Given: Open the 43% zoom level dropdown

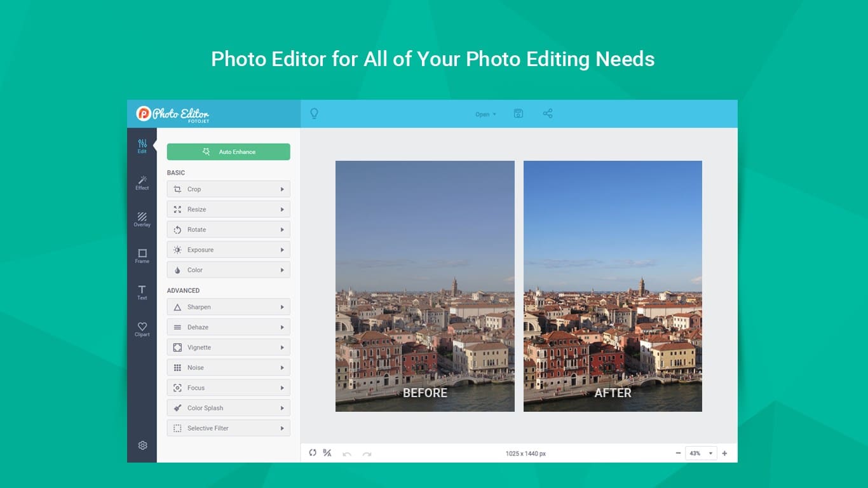Looking at the screenshot, I should point(701,453).
